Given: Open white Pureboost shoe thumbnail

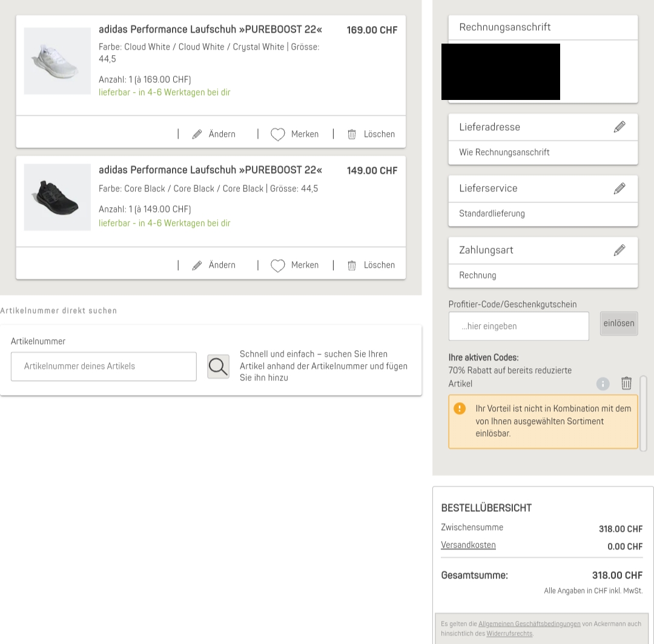Looking at the screenshot, I should pos(58,61).
